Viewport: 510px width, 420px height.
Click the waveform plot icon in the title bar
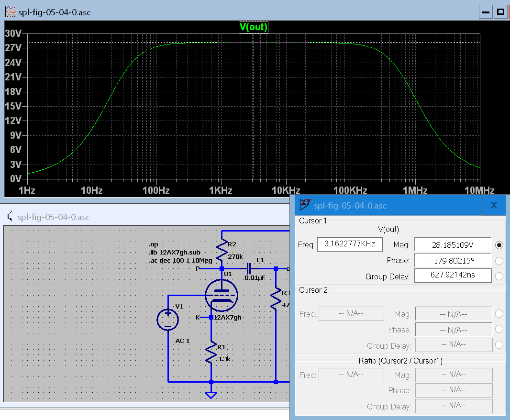point(10,12)
